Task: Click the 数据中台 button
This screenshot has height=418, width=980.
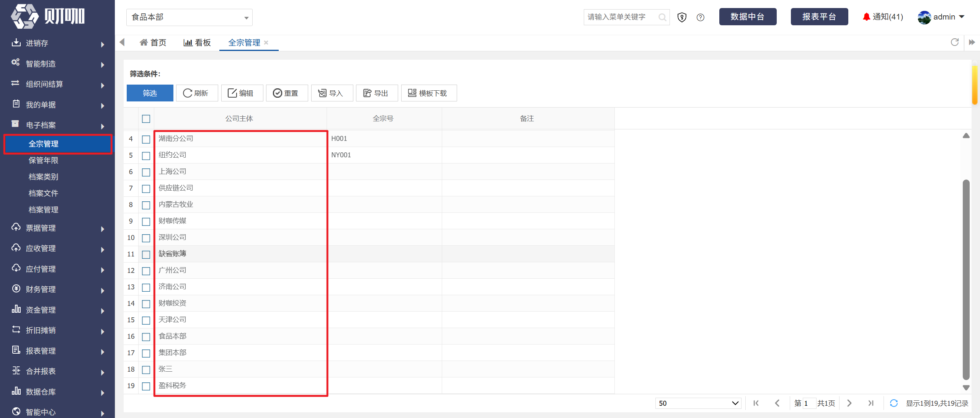Action: pyautogui.click(x=748, y=17)
